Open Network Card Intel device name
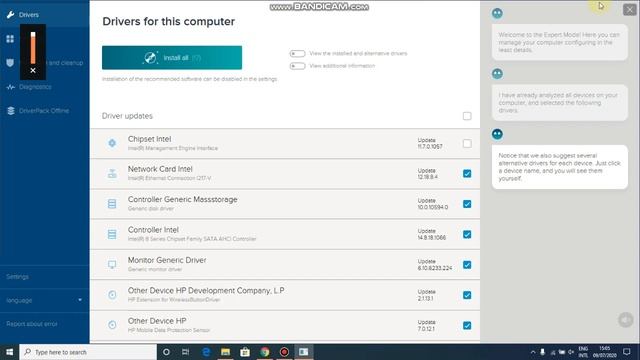The image size is (640, 360). 160,169
